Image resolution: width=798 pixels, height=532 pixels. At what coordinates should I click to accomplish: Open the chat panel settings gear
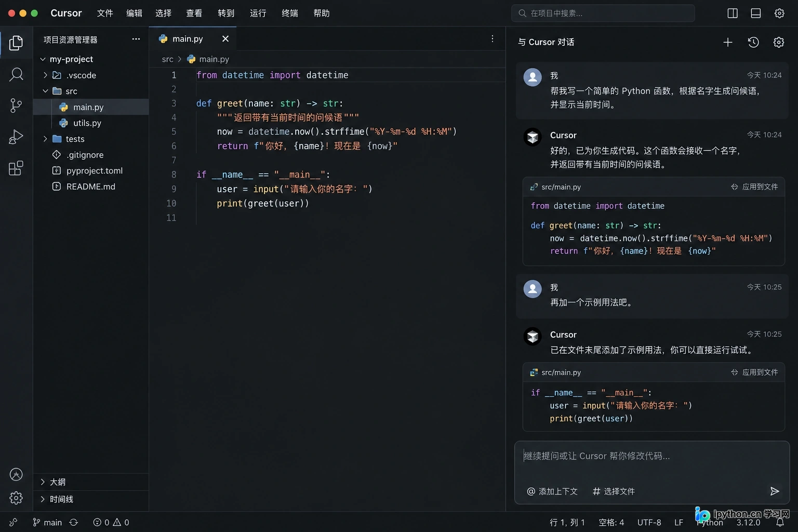(778, 42)
